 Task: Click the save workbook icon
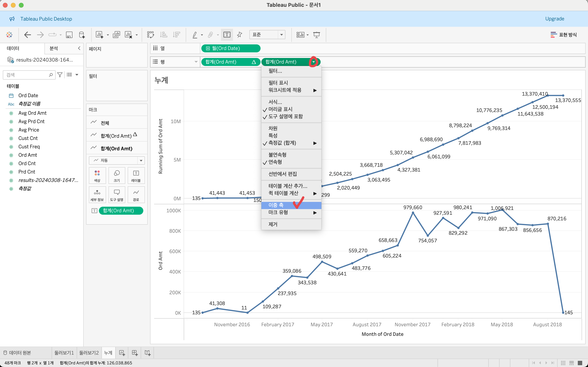(x=69, y=35)
